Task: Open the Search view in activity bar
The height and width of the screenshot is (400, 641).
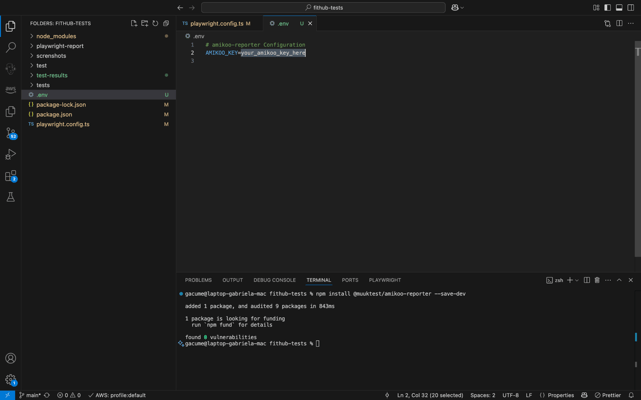Action: point(11,47)
